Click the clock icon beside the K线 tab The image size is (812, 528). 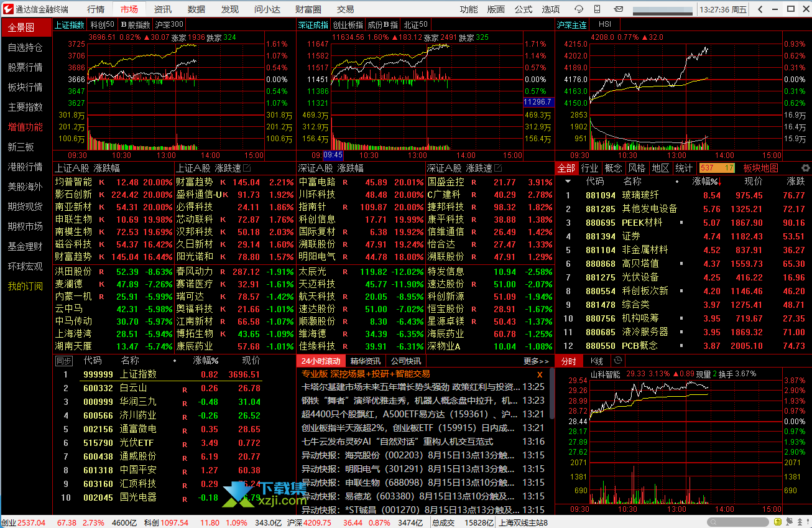click(x=617, y=361)
